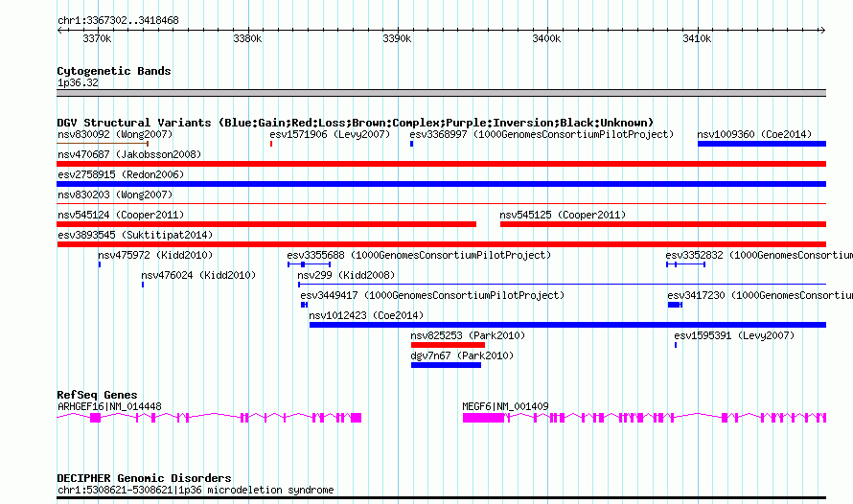Select the red nsv470687 loss bar
853x504 pixels.
pos(441,164)
